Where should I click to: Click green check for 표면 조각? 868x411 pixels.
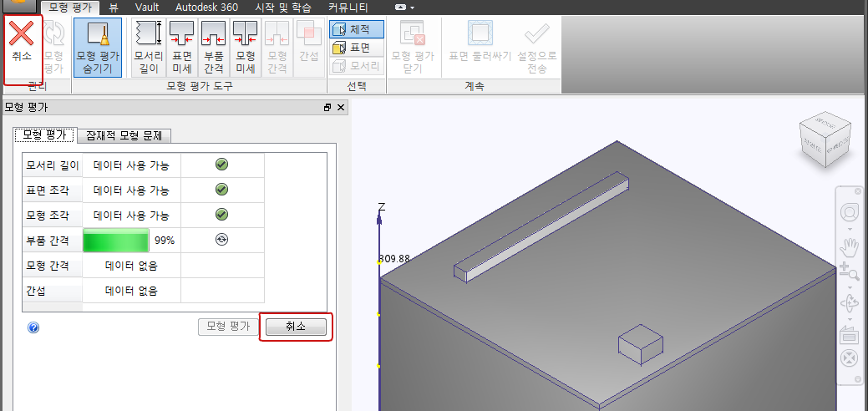[x=222, y=190]
